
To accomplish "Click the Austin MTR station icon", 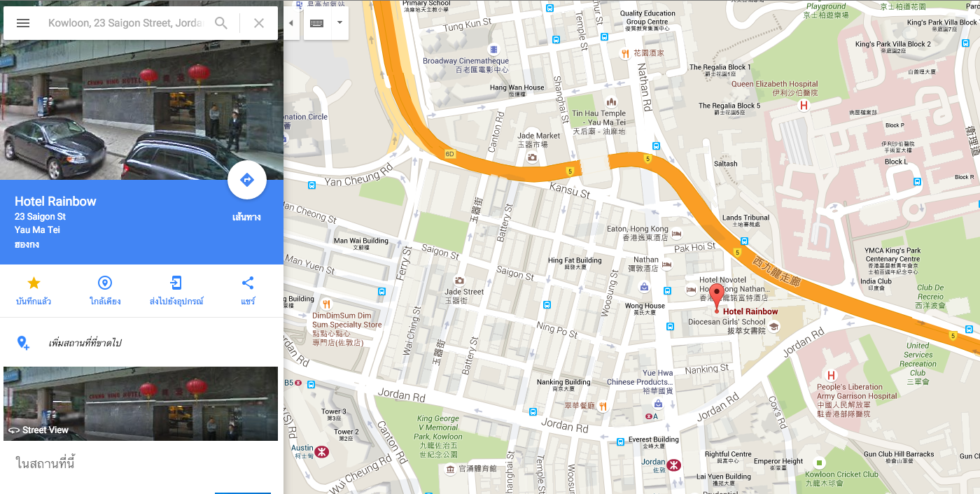I will [322, 451].
